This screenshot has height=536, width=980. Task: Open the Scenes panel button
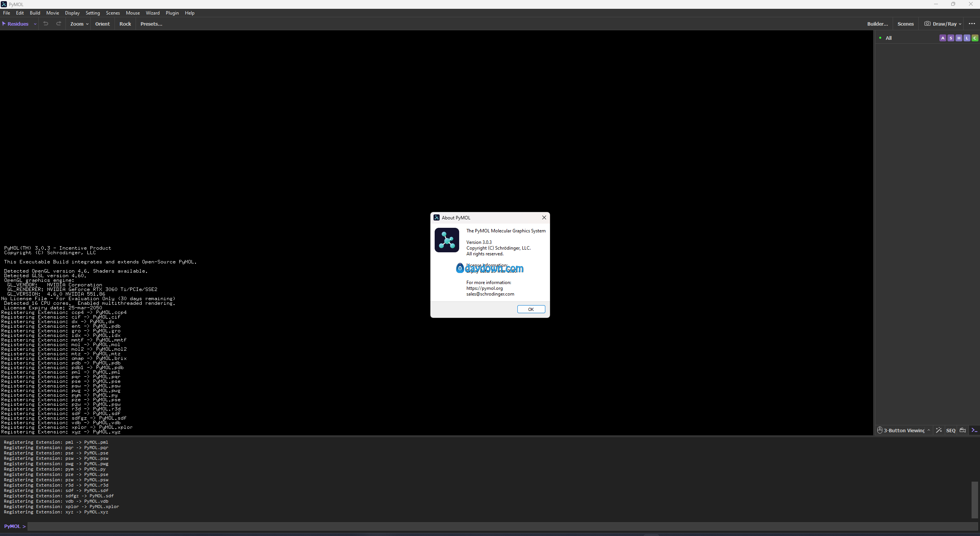tap(905, 24)
